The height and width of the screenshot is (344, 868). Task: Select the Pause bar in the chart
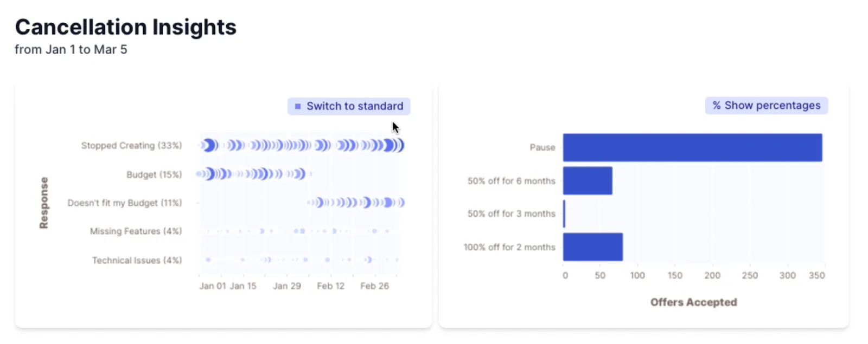pyautogui.click(x=692, y=147)
